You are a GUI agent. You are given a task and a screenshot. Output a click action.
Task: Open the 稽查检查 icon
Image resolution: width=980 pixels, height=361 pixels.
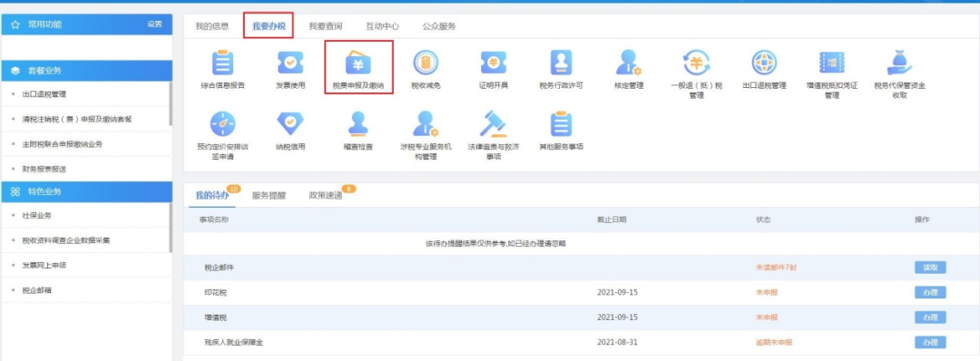coord(358,124)
